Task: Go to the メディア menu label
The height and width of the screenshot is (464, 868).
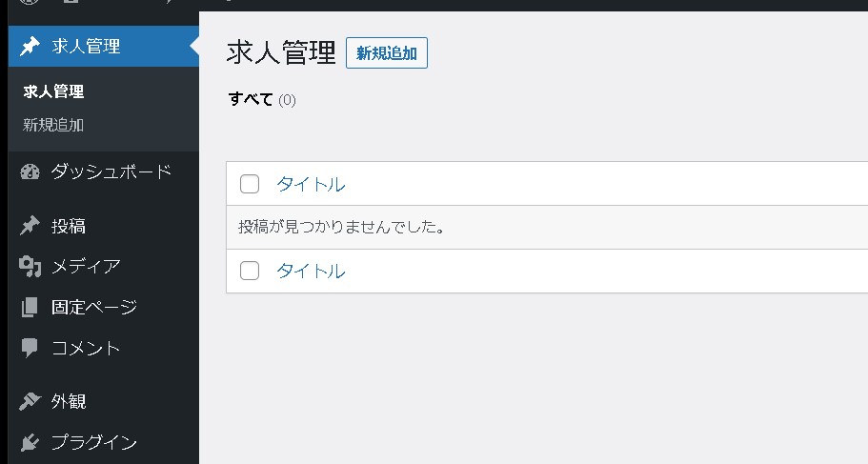Action: (x=86, y=266)
